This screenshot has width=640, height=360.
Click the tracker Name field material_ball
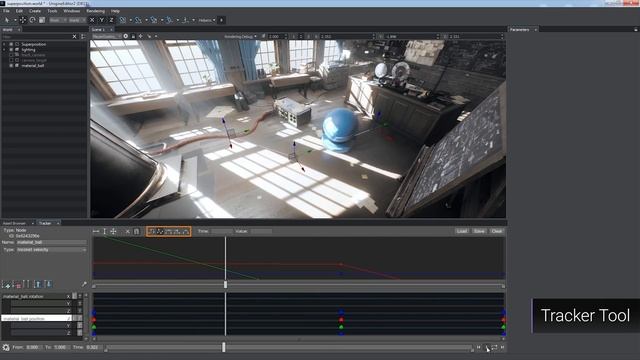coord(51,242)
